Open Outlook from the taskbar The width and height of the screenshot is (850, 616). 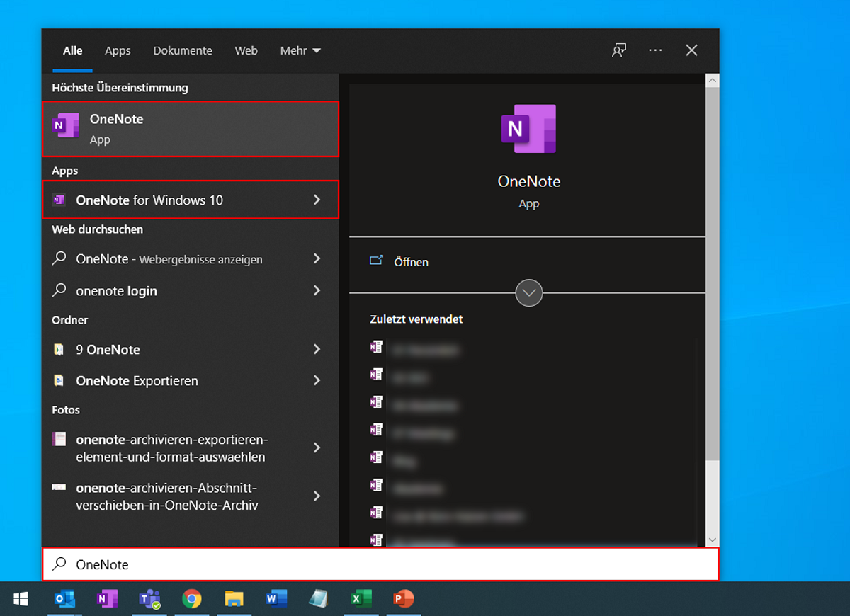pos(64,599)
